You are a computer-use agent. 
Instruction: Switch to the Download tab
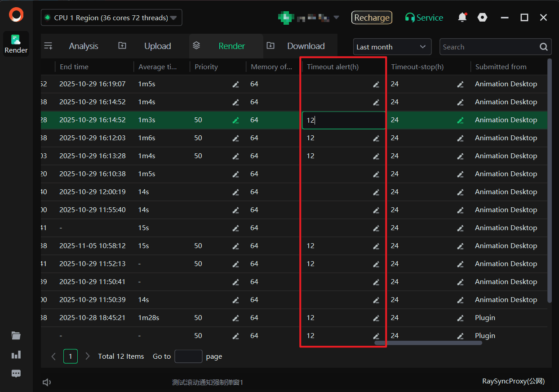[x=306, y=46]
